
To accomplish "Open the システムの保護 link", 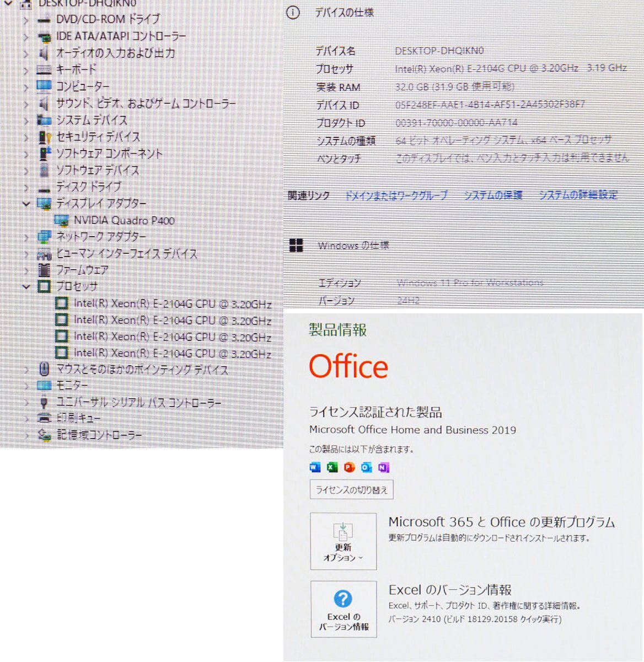I will (495, 194).
